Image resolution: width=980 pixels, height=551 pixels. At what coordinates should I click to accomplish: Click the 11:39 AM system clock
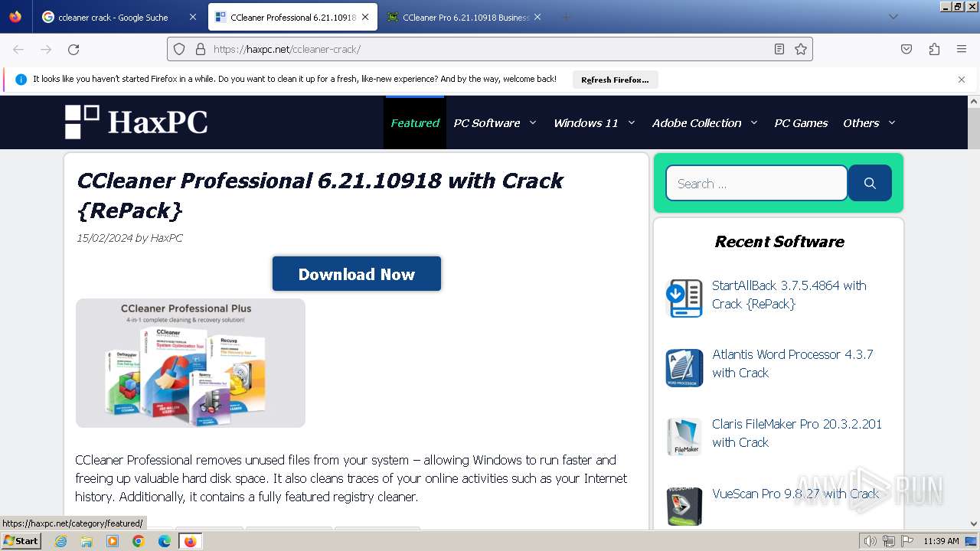point(941,541)
